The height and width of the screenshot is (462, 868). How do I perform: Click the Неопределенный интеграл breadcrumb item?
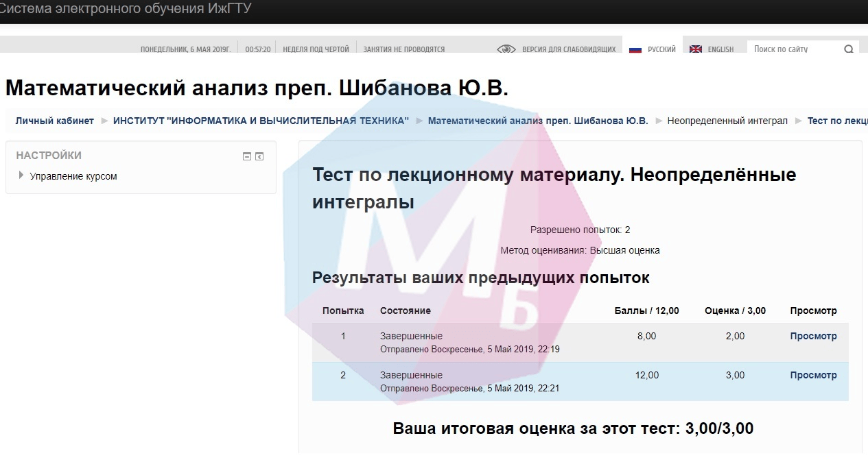coord(727,121)
